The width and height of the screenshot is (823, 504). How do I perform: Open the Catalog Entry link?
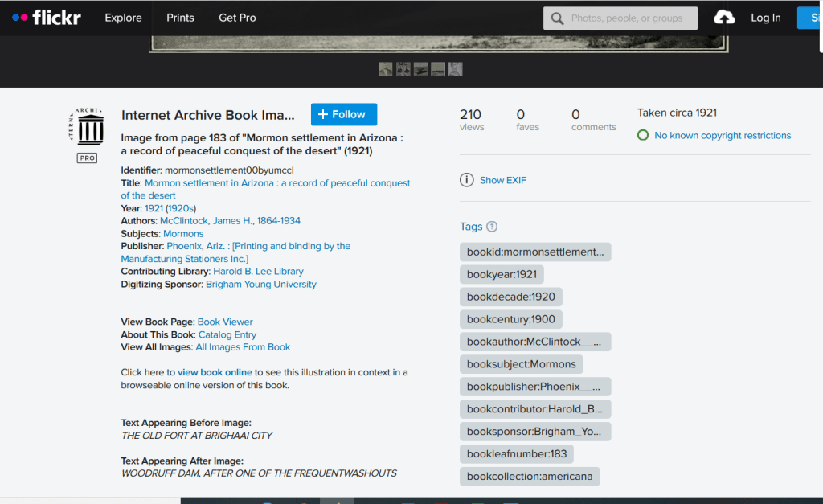pyautogui.click(x=227, y=334)
